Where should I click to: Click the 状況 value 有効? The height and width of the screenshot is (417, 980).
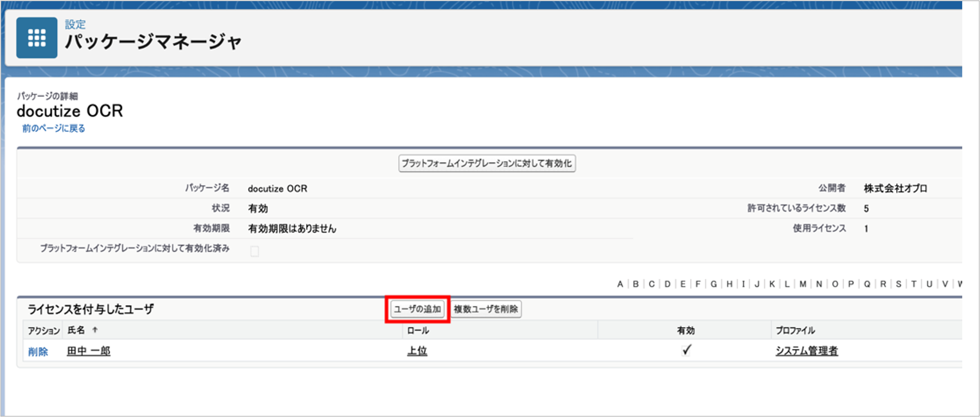tap(258, 209)
